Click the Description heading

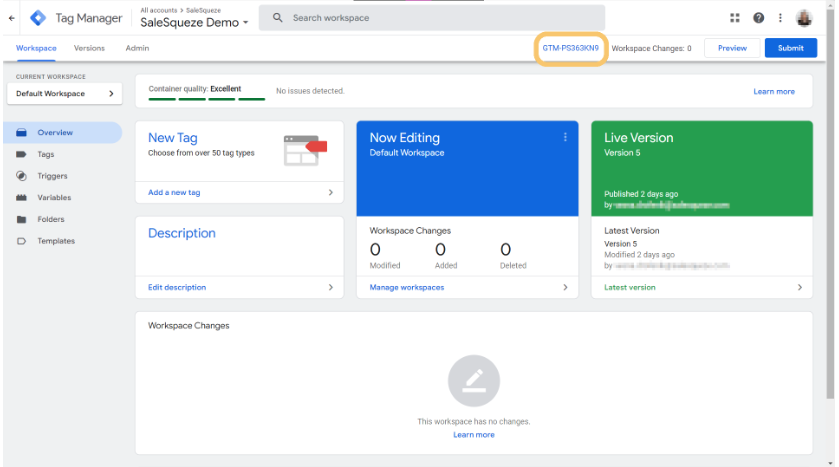point(182,233)
